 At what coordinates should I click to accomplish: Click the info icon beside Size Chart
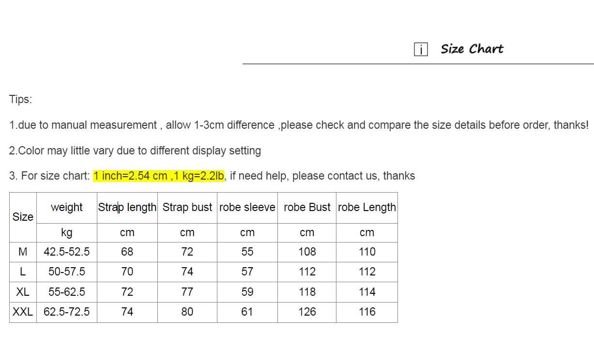[x=421, y=49]
